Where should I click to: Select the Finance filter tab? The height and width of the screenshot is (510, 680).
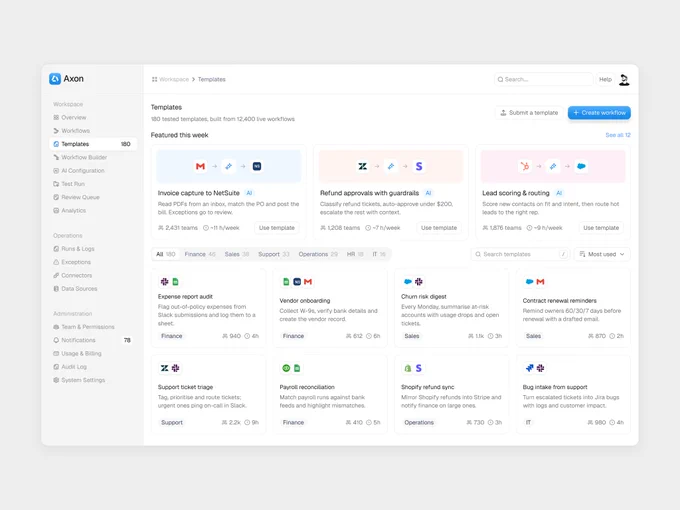pyautogui.click(x=200, y=254)
